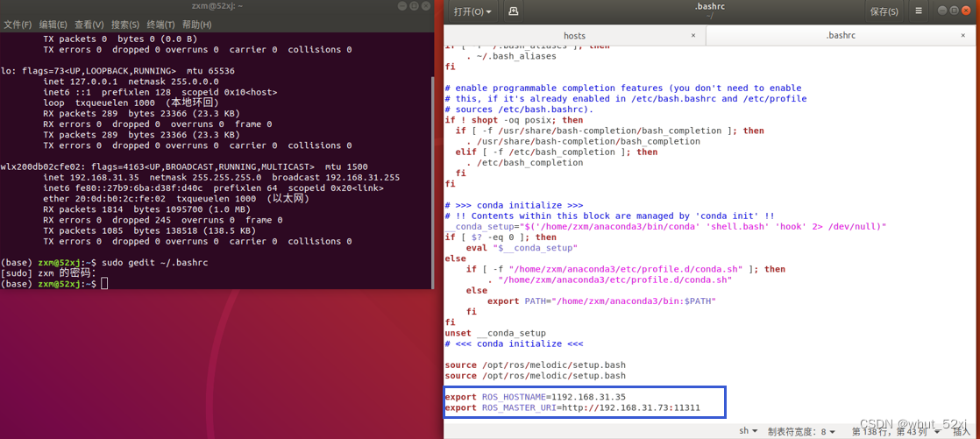Open the 制表符宽度 tab width dropdown
The height and width of the screenshot is (439, 980).
coord(801,431)
